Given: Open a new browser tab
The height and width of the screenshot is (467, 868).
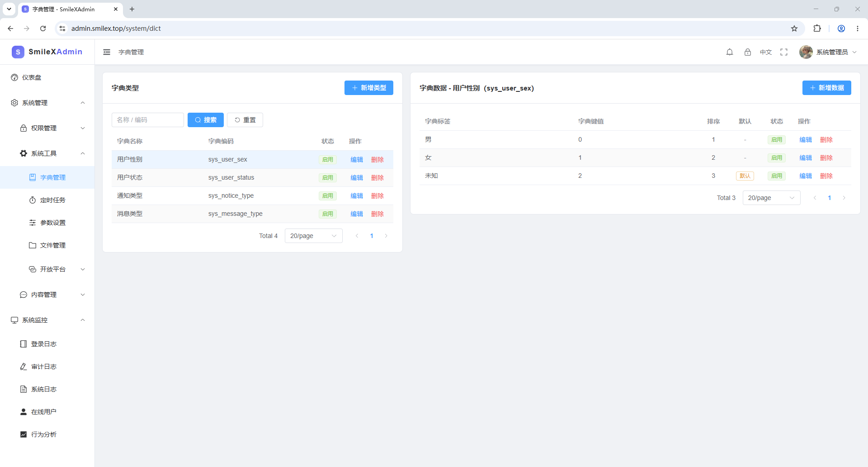Looking at the screenshot, I should click(x=132, y=9).
